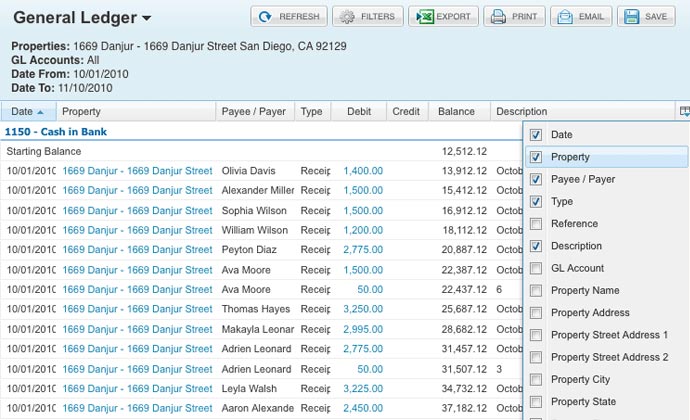Click the Filters gear icon
The width and height of the screenshot is (690, 420).
point(347,17)
